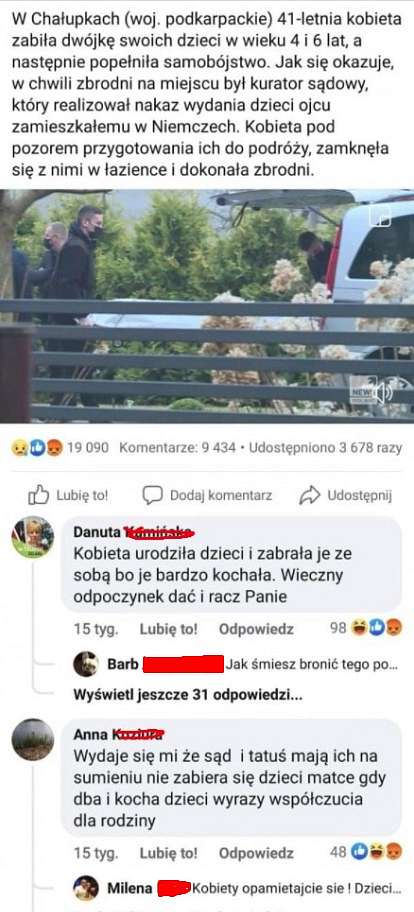Click the Udostępnij share arrow icon
This screenshot has height=912, width=414.
pos(310,496)
